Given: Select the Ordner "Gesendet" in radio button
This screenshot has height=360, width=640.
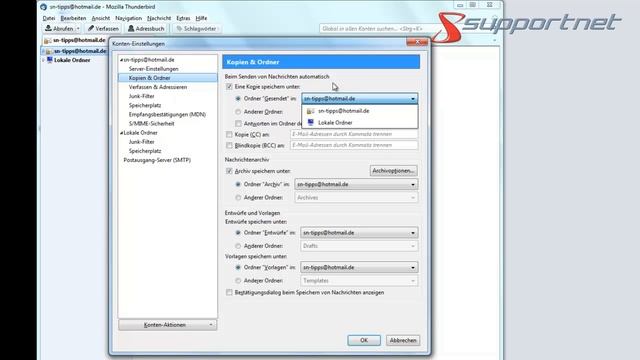Looking at the screenshot, I should (x=238, y=98).
